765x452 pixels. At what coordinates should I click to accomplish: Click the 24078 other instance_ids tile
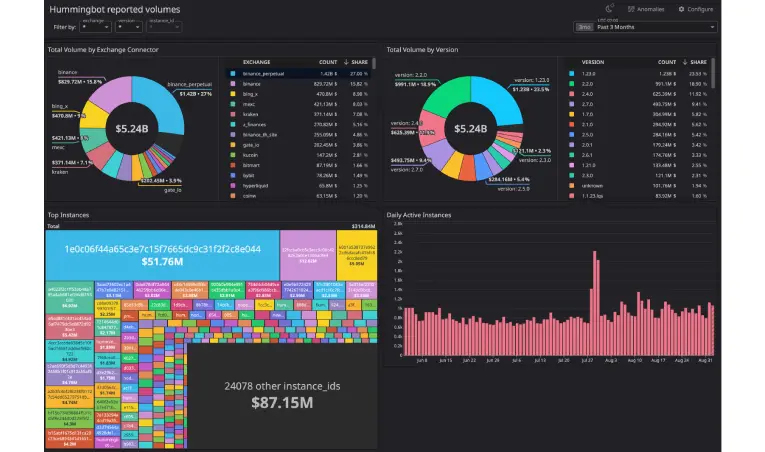(283, 392)
